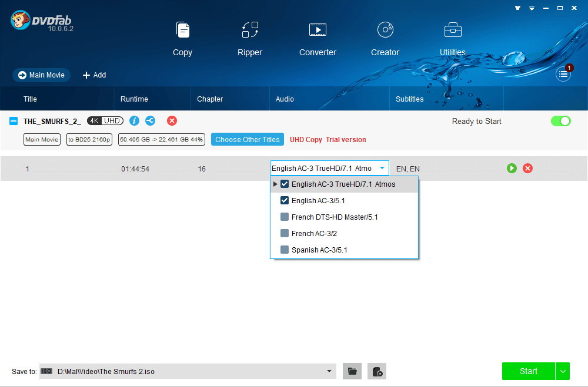Click the Save to path field
The image size is (588, 387).
pyautogui.click(x=188, y=371)
